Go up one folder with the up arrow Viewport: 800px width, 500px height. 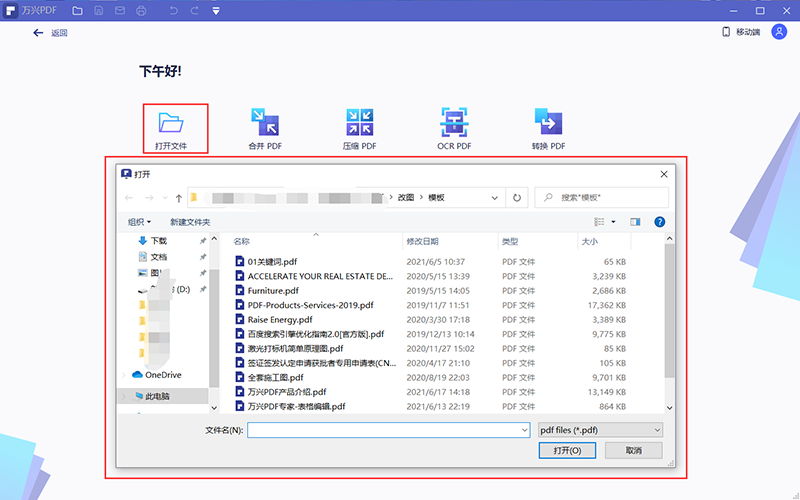pyautogui.click(x=178, y=198)
